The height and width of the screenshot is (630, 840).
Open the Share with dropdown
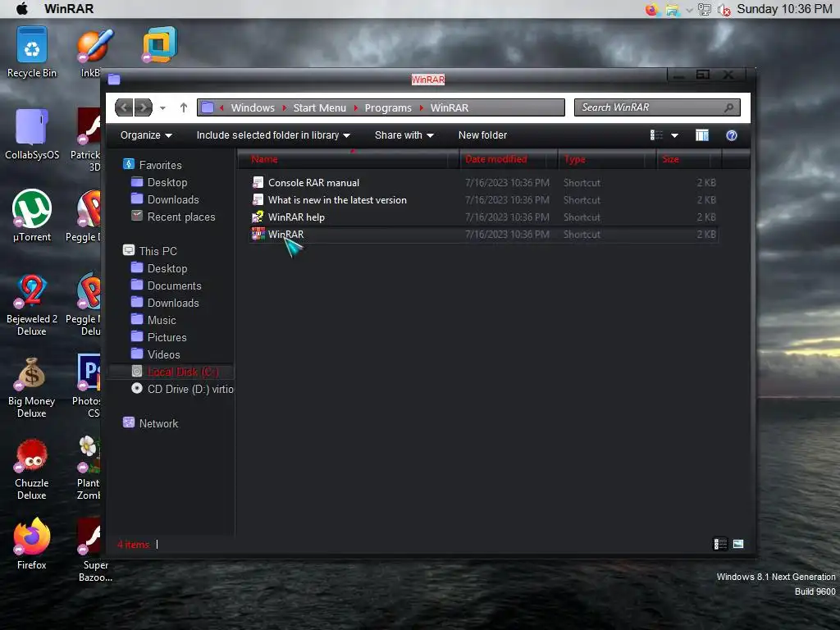click(x=404, y=135)
